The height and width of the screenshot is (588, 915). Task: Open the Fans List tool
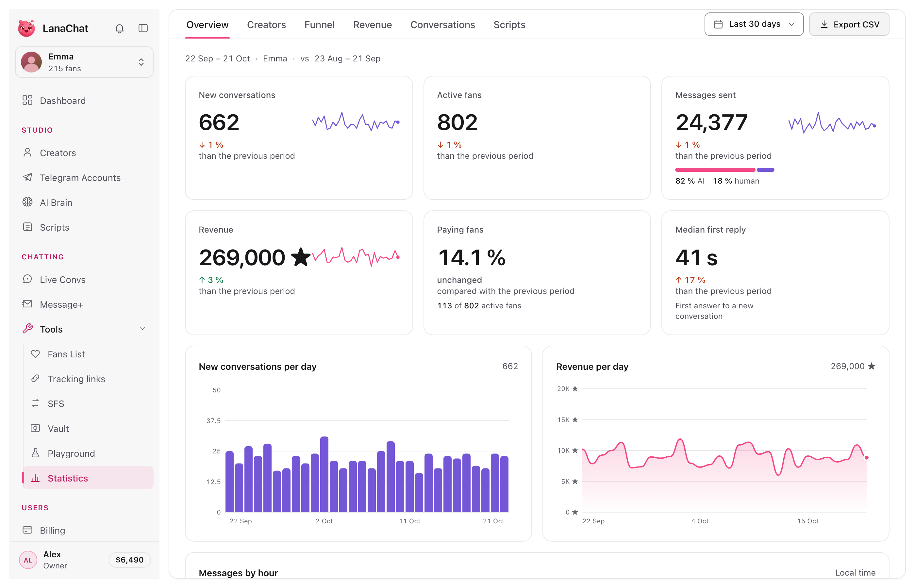pyautogui.click(x=88, y=354)
